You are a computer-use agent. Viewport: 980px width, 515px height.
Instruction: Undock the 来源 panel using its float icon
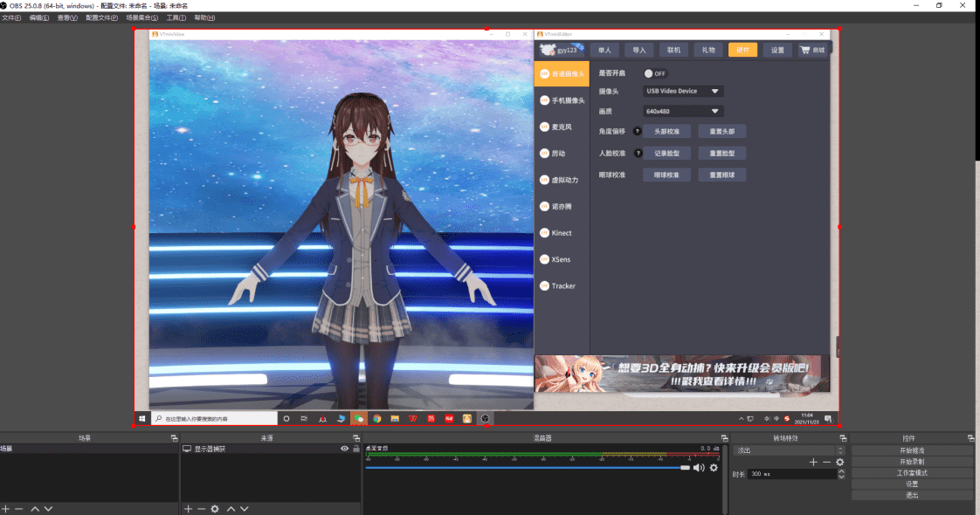pyautogui.click(x=356, y=438)
